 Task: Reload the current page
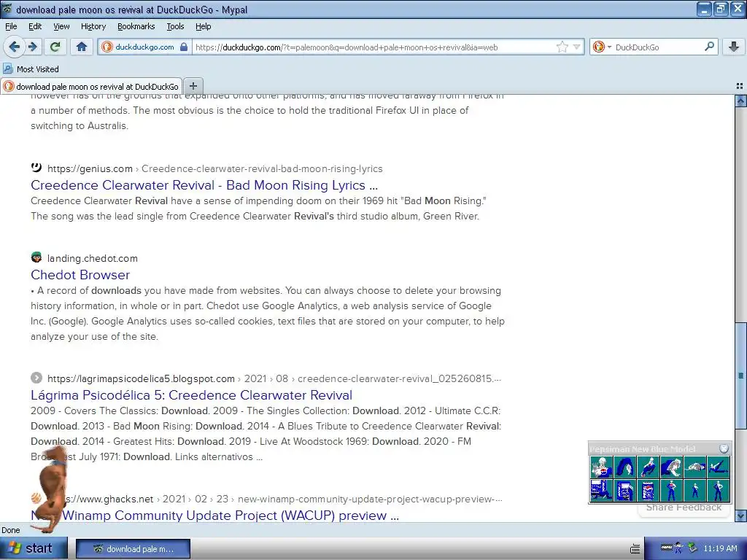click(x=55, y=47)
